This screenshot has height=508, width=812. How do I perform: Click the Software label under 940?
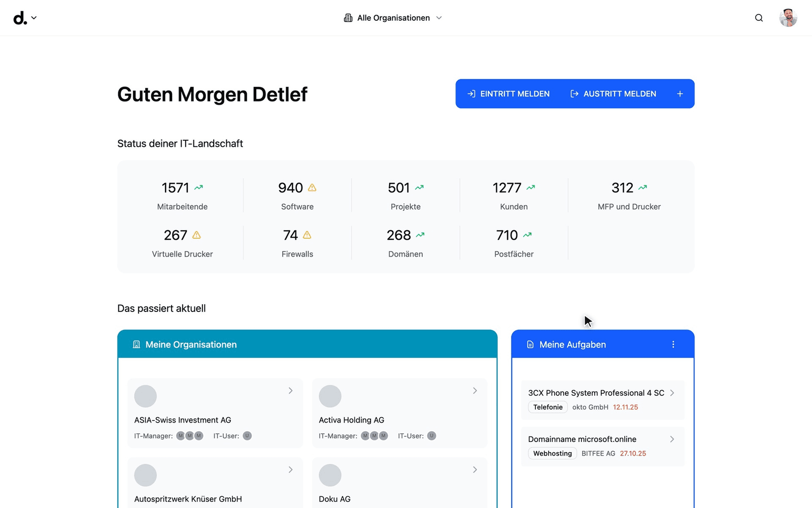pos(297,207)
